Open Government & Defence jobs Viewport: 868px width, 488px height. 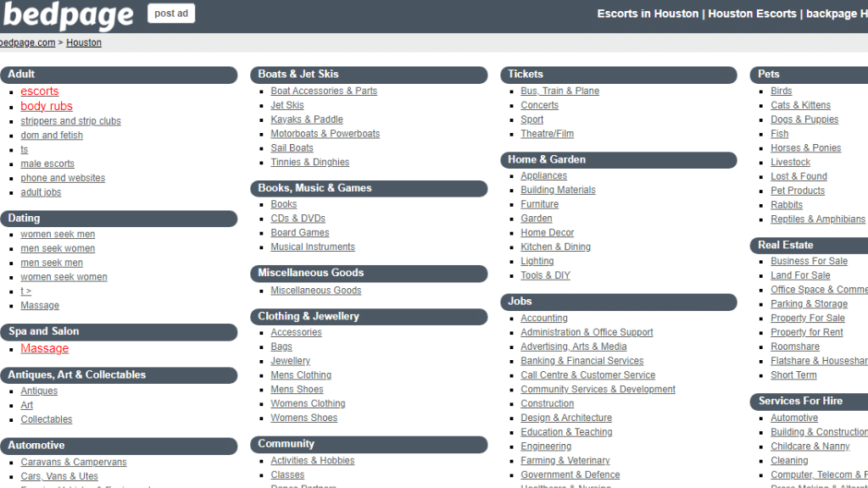point(570,474)
